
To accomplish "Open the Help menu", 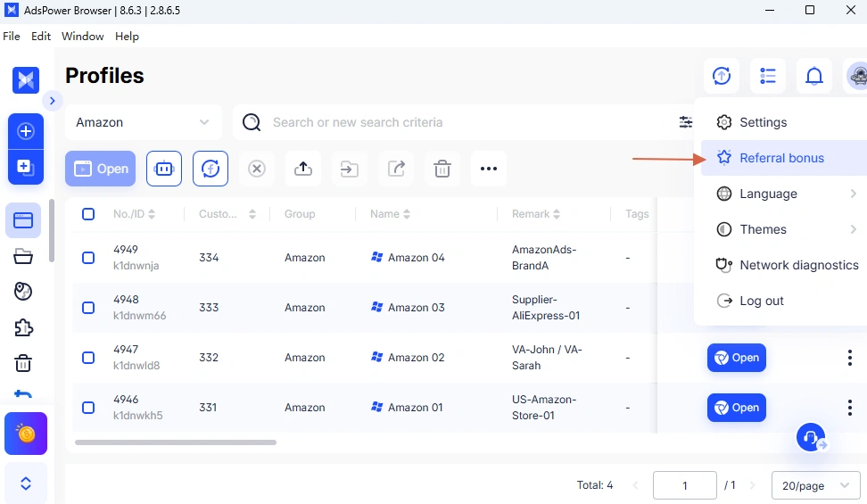I will click(127, 36).
